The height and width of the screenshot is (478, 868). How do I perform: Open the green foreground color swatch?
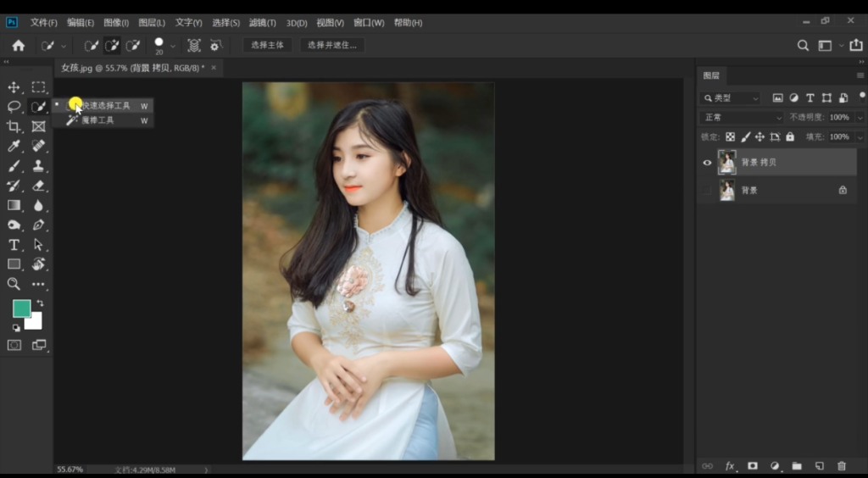point(21,308)
